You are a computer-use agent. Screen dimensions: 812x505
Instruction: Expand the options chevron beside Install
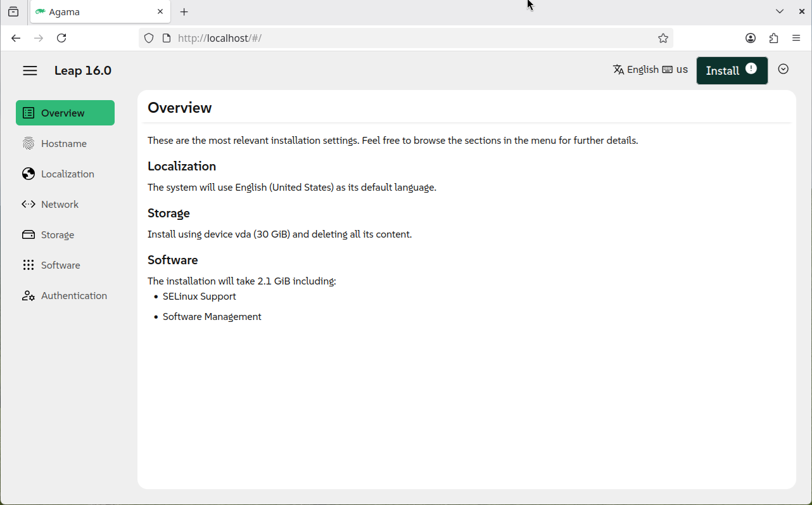pos(783,70)
